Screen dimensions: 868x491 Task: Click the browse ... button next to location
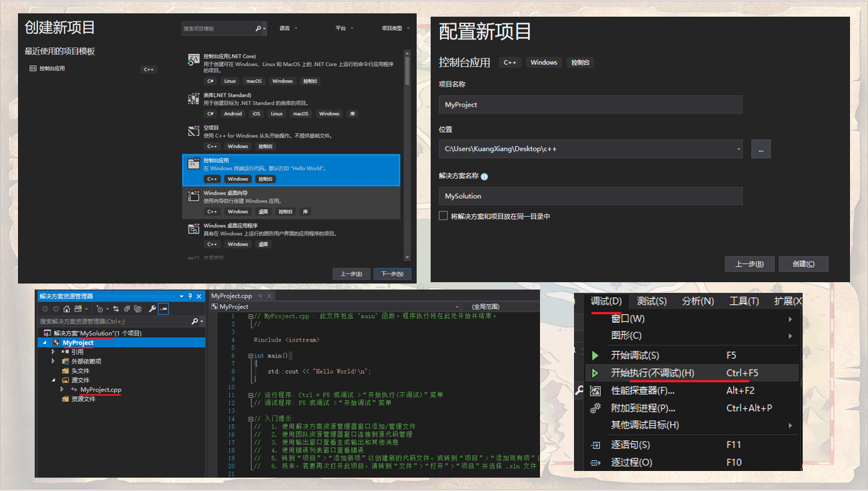point(761,149)
